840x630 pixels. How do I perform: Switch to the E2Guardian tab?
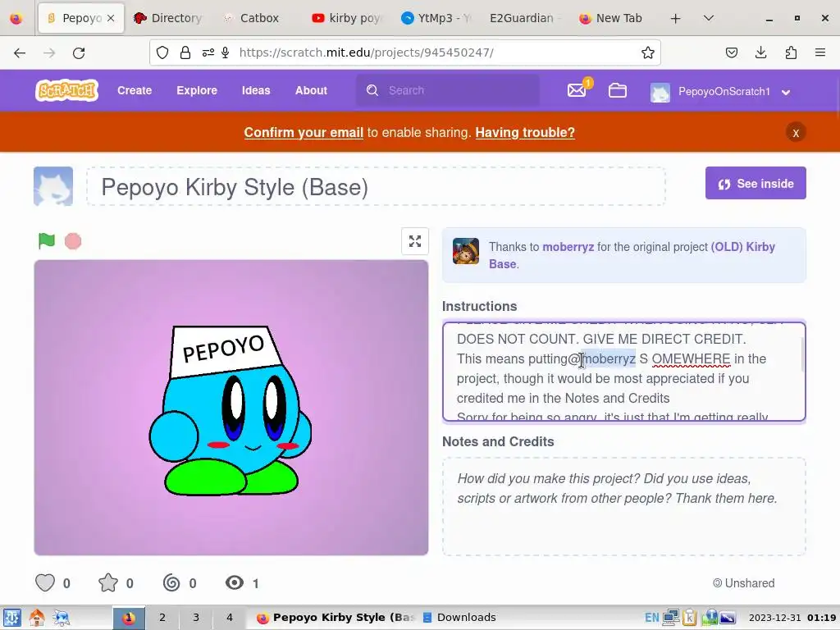[x=524, y=18]
